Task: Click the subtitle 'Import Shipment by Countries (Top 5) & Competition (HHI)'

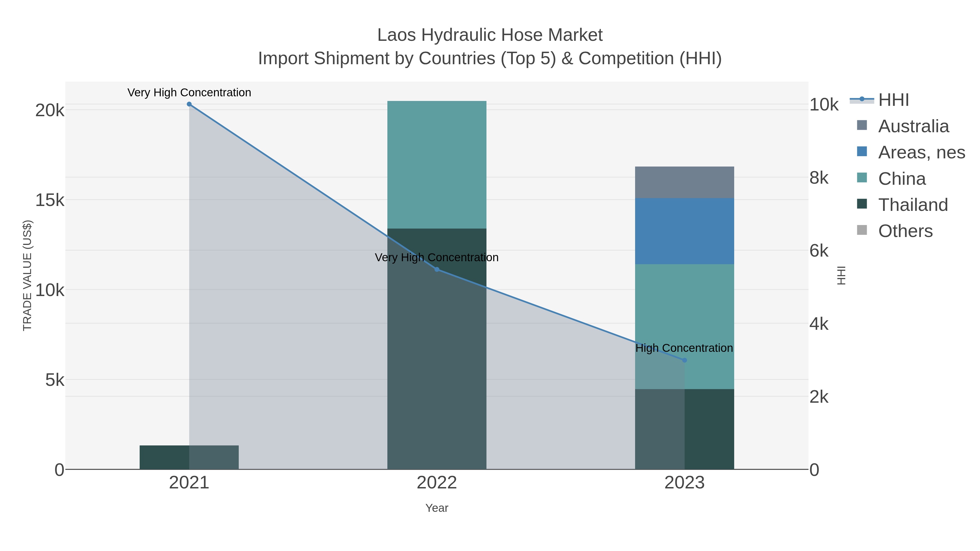Action: pos(490,59)
